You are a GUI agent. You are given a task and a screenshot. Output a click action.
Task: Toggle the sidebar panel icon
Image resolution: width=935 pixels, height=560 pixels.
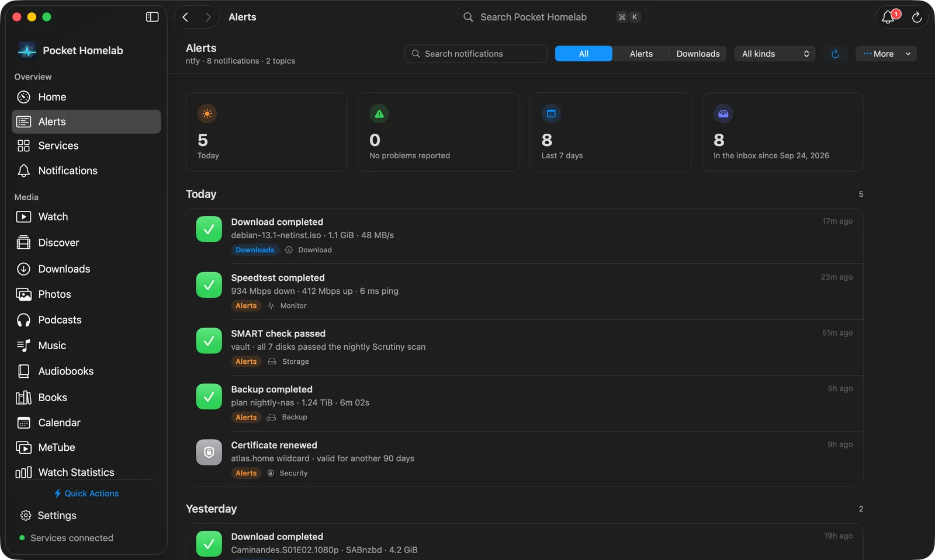click(x=152, y=17)
